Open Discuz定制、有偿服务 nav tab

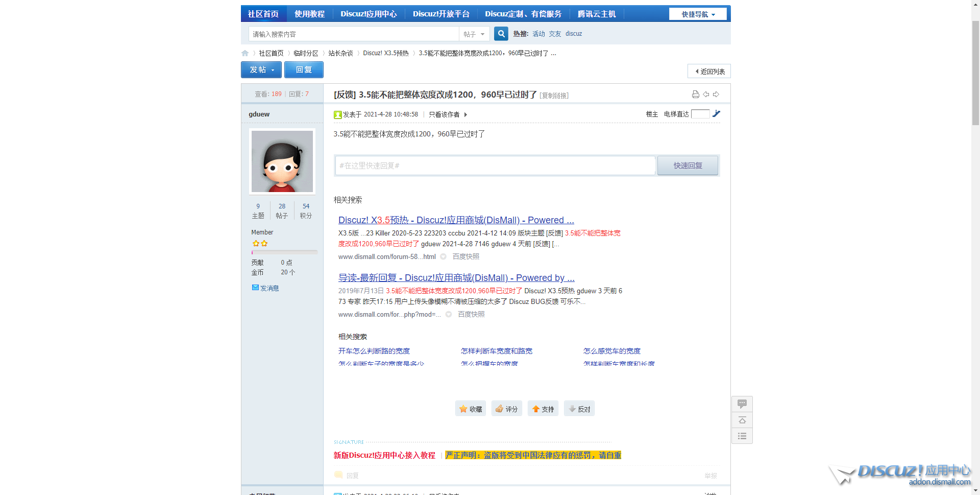[x=523, y=14]
